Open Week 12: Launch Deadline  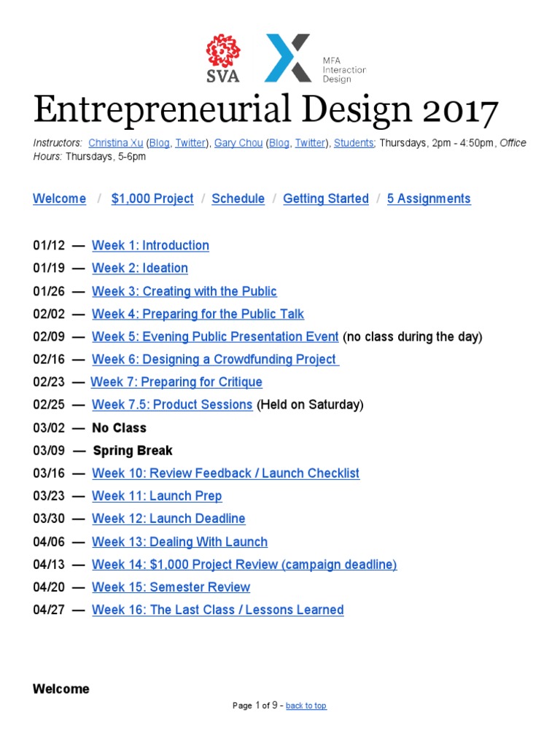[168, 519]
